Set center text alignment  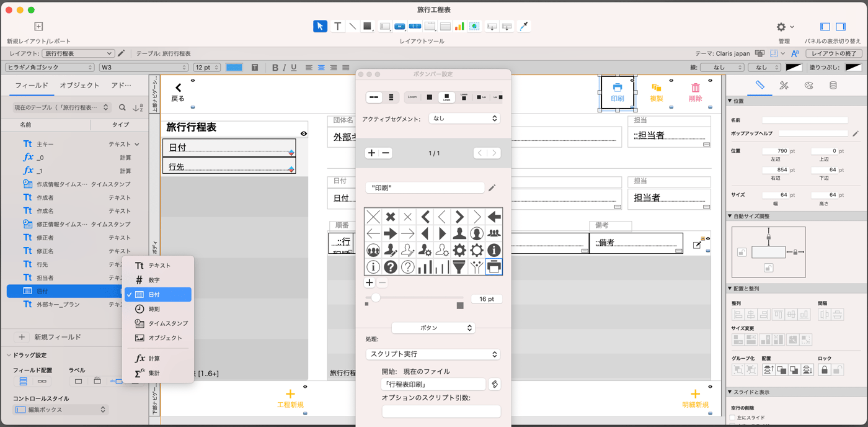(x=321, y=67)
